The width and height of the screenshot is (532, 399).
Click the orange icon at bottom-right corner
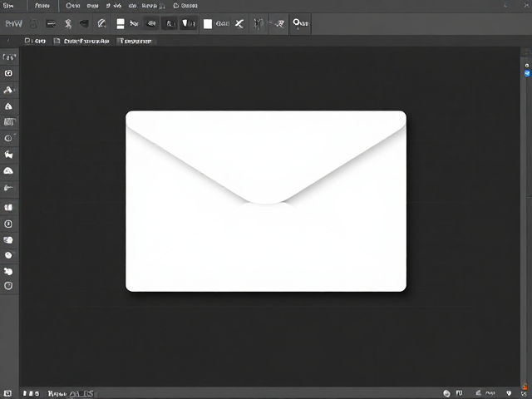[x=525, y=387]
